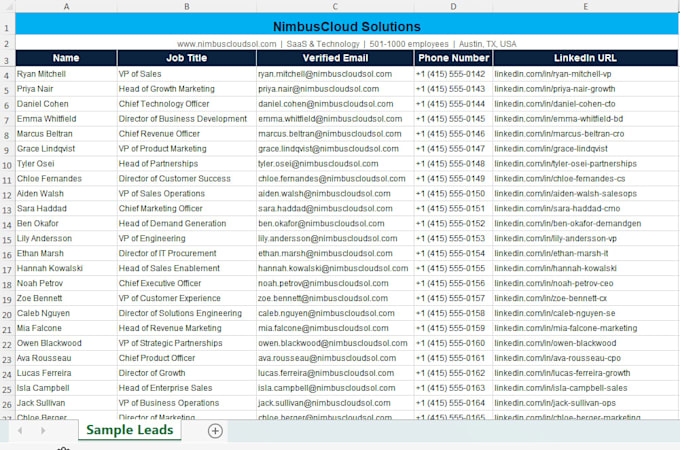
Task: Open linkedin.com/in/sara-haddad-cmo cell
Action: coord(585,209)
